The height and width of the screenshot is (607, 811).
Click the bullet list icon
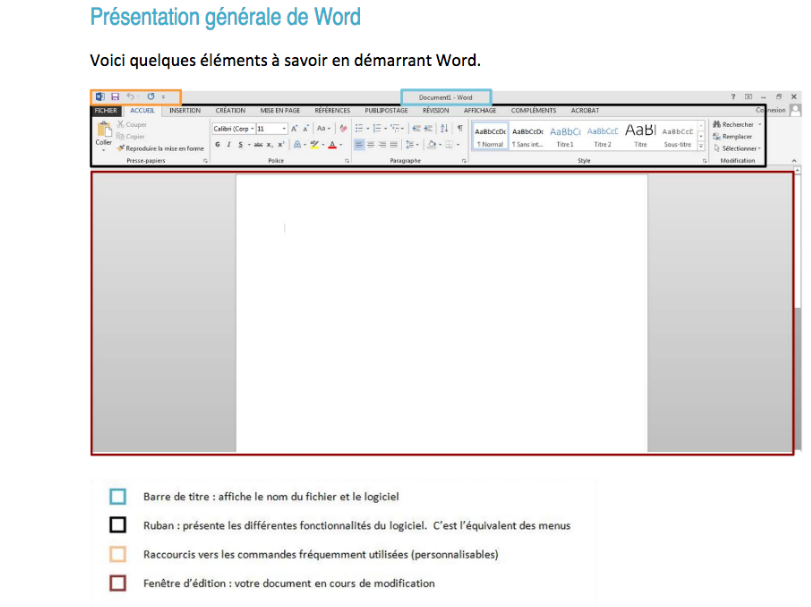359,128
